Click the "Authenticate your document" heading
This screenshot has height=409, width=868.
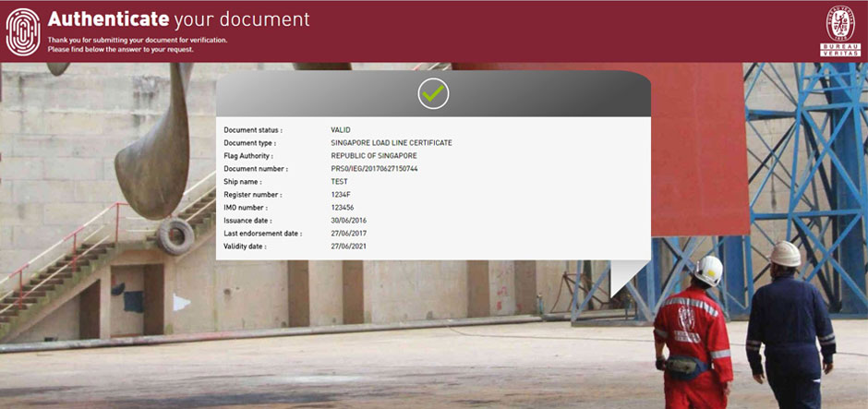(x=178, y=19)
